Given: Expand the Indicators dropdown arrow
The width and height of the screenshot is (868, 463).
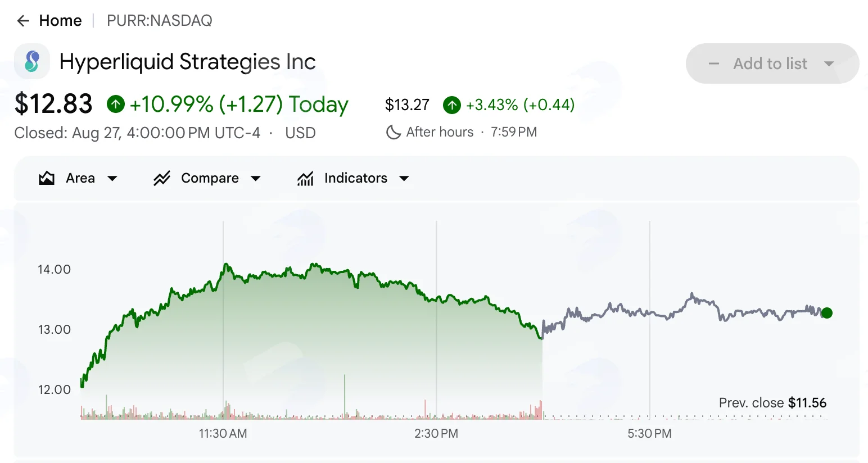Looking at the screenshot, I should 404,179.
